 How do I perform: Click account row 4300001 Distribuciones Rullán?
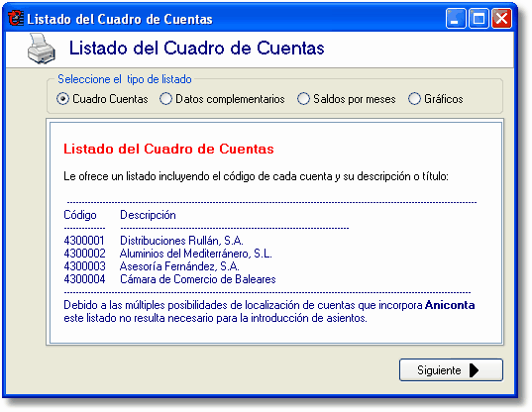pos(154,241)
